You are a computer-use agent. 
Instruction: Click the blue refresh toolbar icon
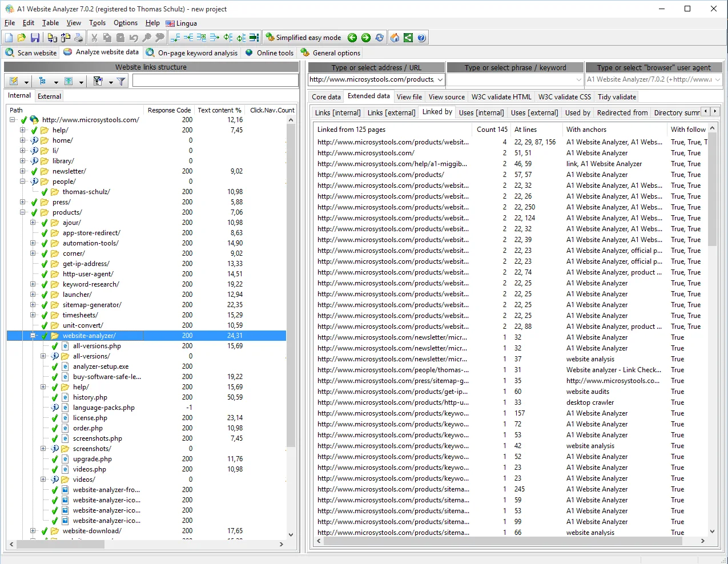[x=380, y=38]
